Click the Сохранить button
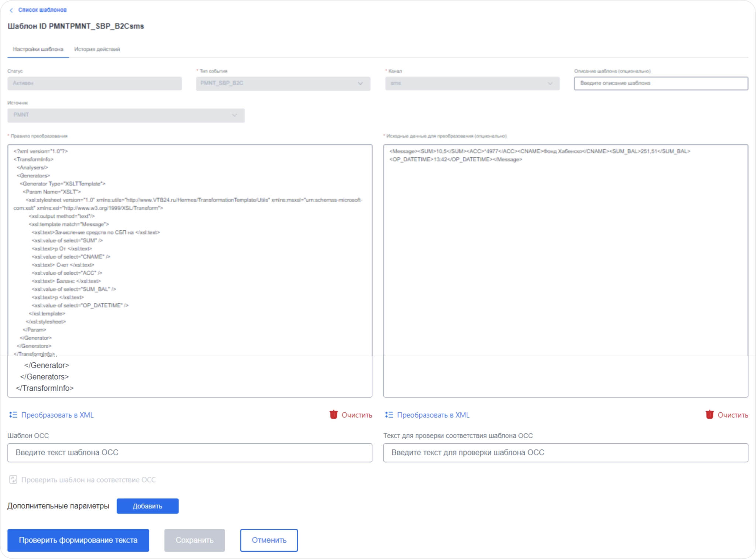This screenshot has width=756, height=559. coord(195,540)
